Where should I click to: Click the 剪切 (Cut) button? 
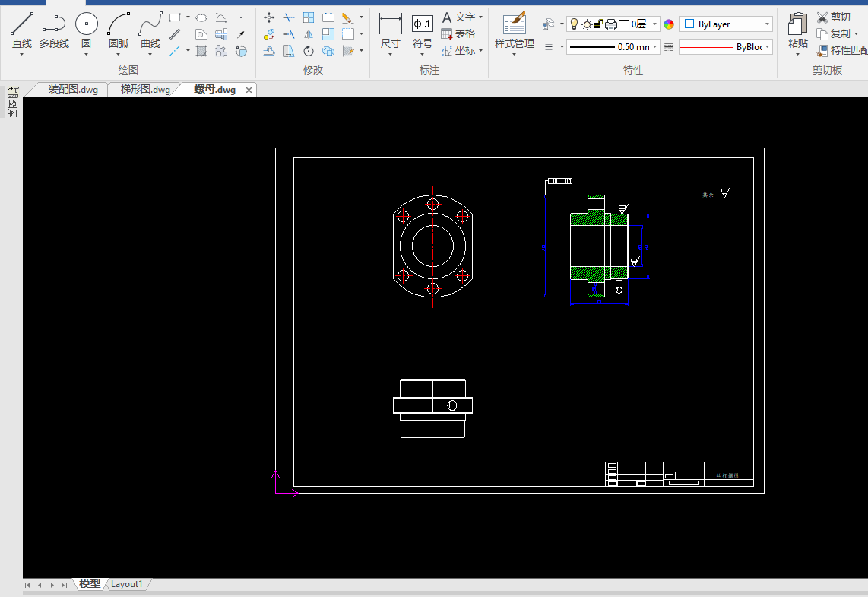point(833,17)
